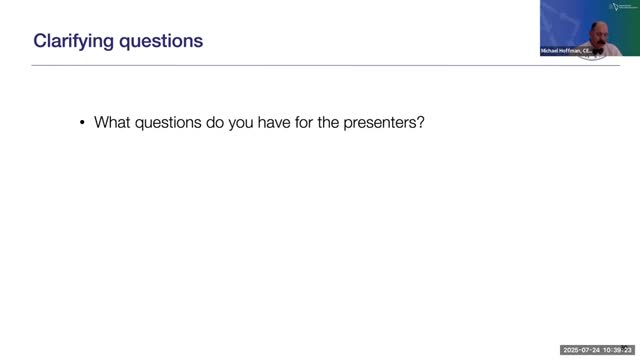640x360 pixels.
Task: Click the word What in the bullet
Action: tap(112, 122)
